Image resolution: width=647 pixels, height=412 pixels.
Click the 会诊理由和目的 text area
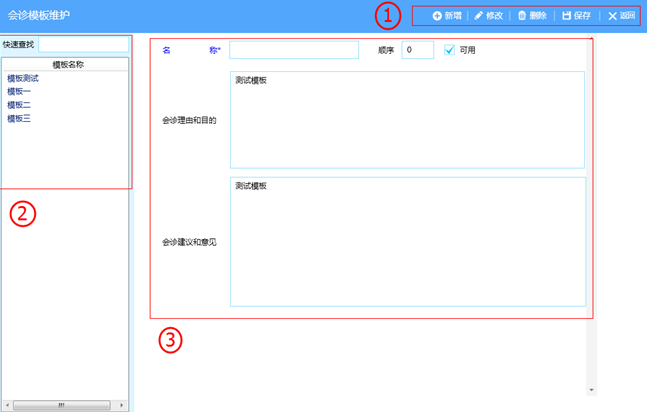407,120
